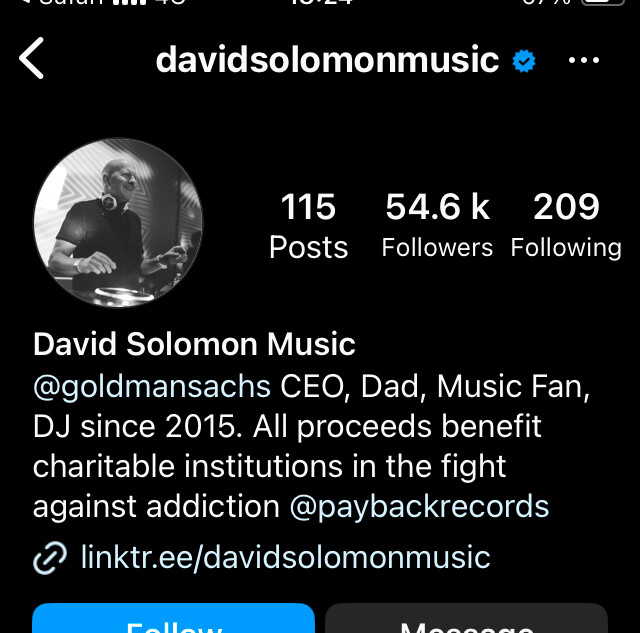Tap the chain link icon beside linktr.ee

coord(50,558)
